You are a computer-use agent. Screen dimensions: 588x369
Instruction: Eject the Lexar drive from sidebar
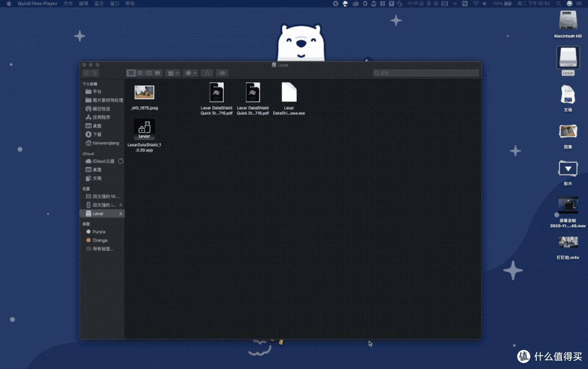coord(121,214)
